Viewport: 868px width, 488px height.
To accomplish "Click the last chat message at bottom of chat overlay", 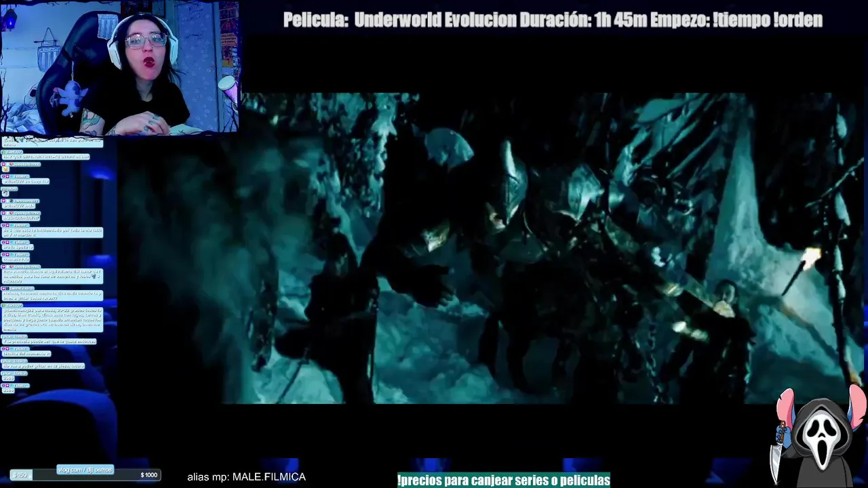I will [x=16, y=388].
